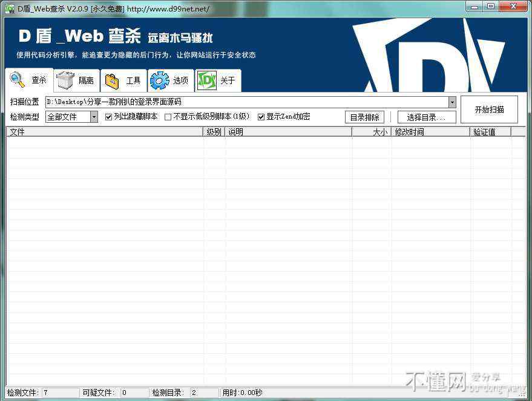Sort by the 文件 column header

pos(105,132)
